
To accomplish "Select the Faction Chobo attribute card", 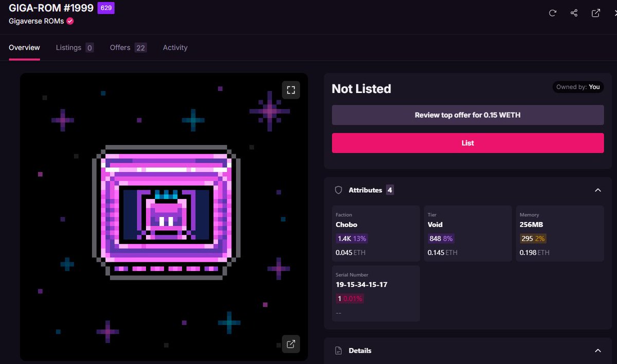I will pyautogui.click(x=376, y=233).
